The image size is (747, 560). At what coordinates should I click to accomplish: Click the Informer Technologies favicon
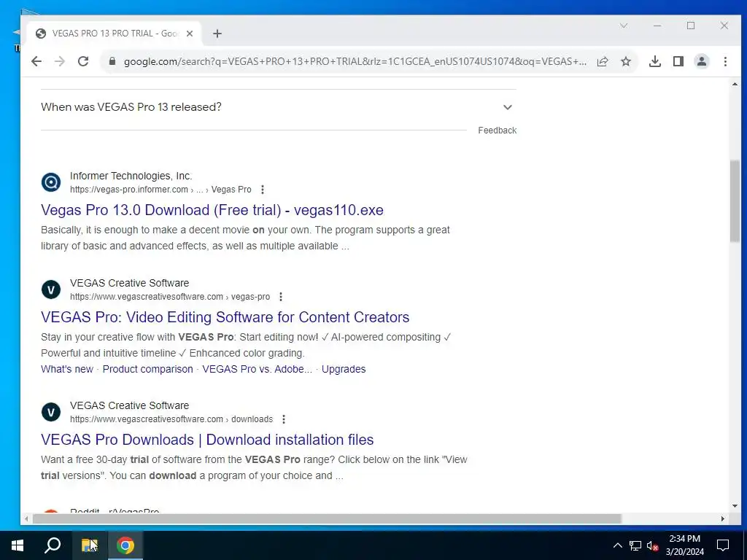click(51, 182)
